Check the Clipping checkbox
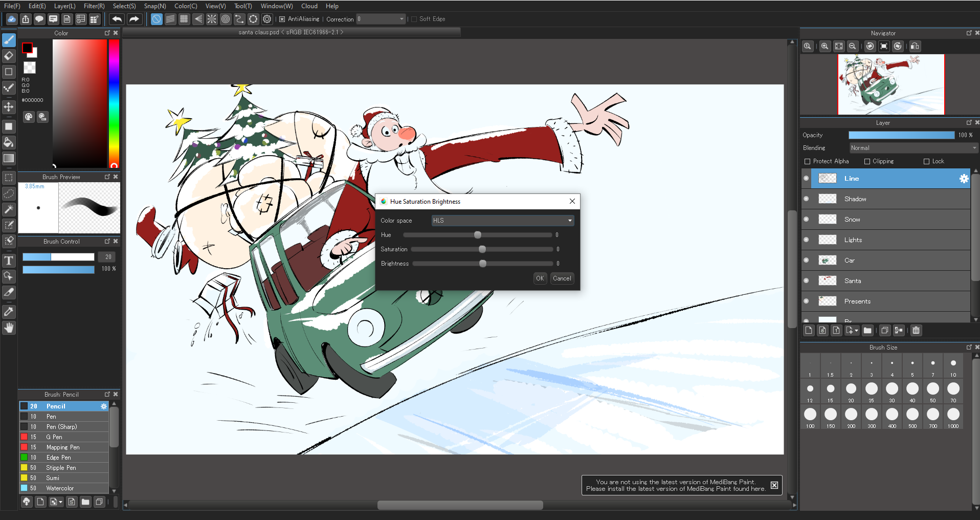This screenshot has width=980, height=520. [x=867, y=161]
